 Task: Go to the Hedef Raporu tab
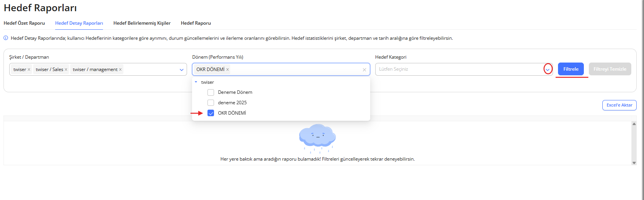(196, 23)
